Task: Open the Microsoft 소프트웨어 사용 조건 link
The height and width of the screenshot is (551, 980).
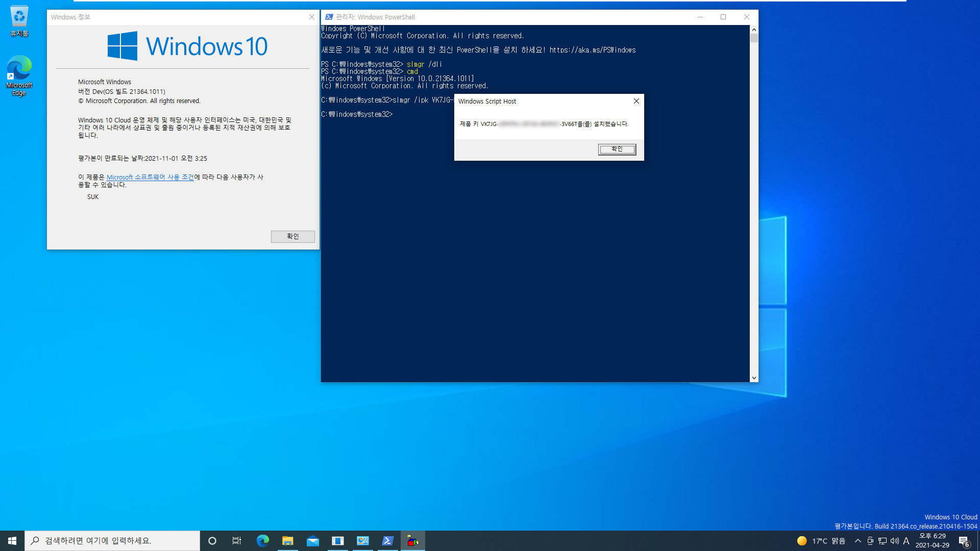Action: coord(150,177)
